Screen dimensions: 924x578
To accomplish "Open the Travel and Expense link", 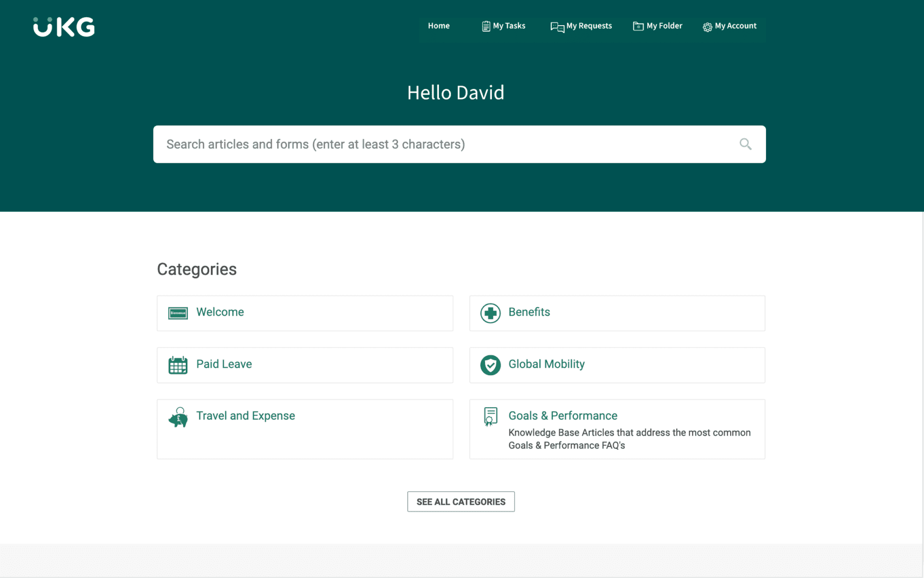I will tap(245, 416).
